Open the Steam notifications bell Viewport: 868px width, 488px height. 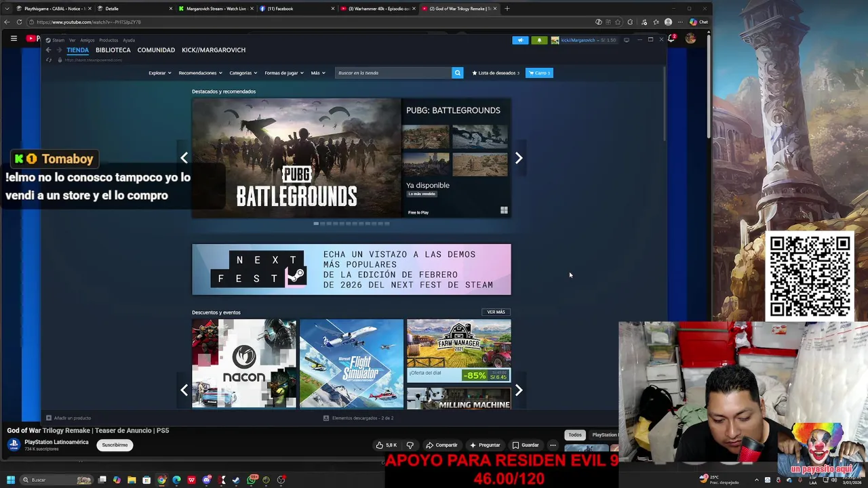pos(539,40)
